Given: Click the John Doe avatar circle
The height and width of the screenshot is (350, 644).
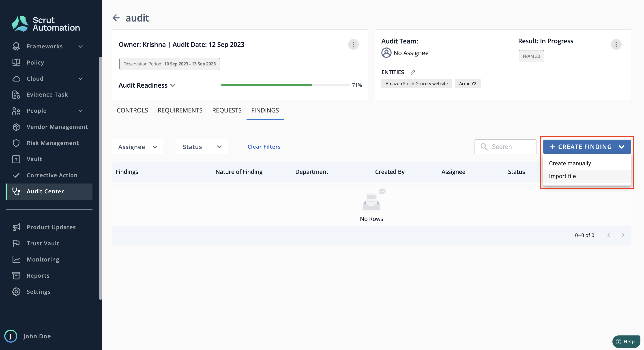Looking at the screenshot, I should pyautogui.click(x=11, y=336).
